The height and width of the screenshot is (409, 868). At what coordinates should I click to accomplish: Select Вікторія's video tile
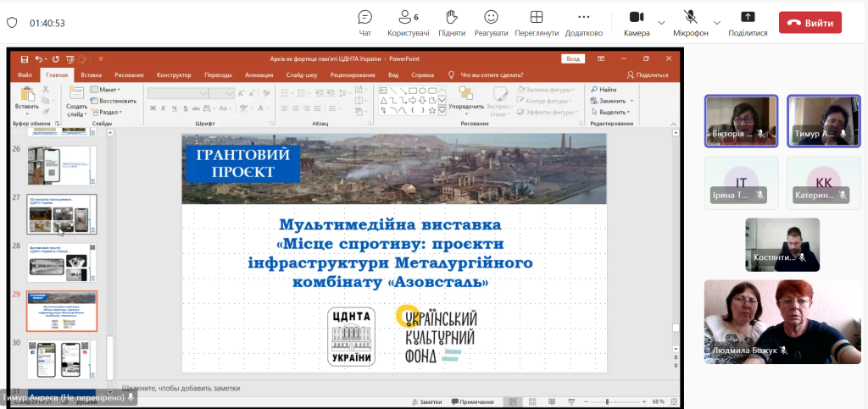pyautogui.click(x=741, y=120)
